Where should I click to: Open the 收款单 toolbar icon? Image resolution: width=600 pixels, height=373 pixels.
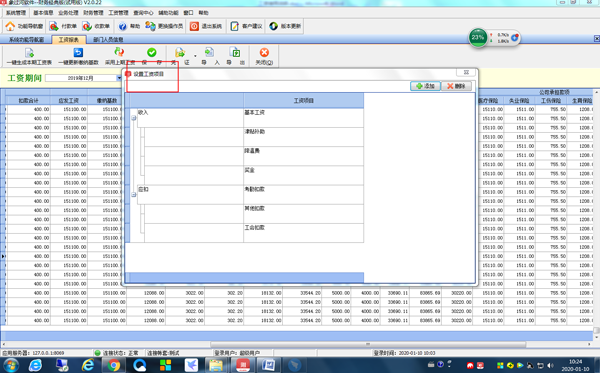pyautogui.click(x=87, y=26)
